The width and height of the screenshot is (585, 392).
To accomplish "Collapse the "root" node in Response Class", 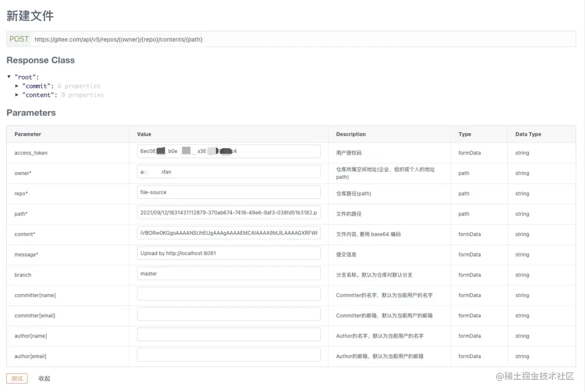I will pyautogui.click(x=8, y=76).
